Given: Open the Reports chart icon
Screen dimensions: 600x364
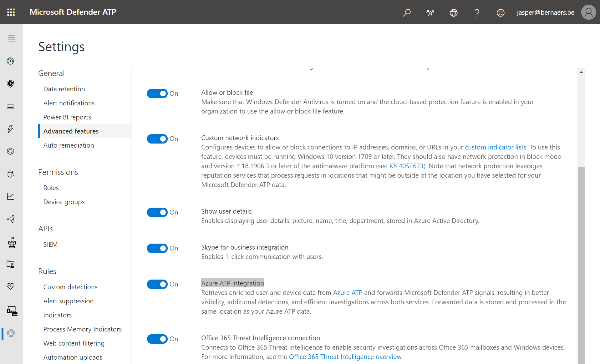Looking at the screenshot, I should [10, 196].
